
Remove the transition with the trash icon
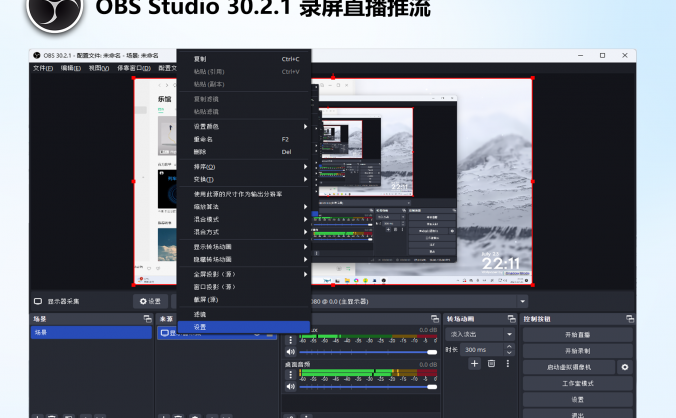pos(491,364)
